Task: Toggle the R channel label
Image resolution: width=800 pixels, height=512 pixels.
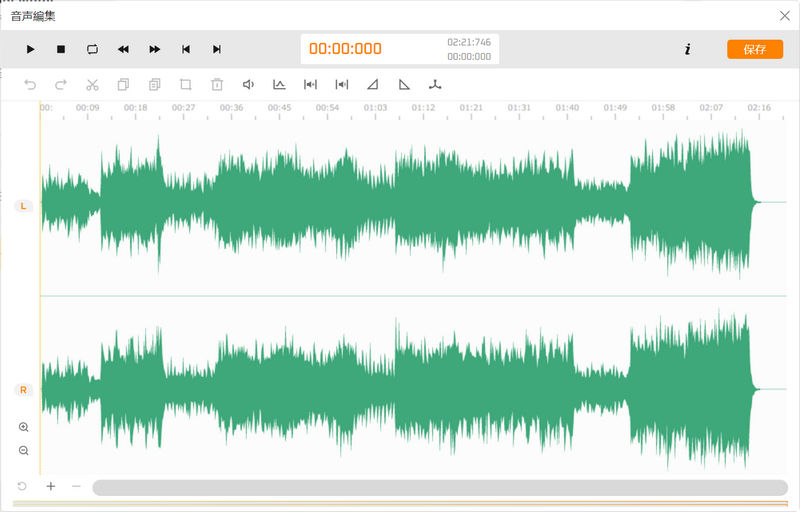Action: coord(23,389)
